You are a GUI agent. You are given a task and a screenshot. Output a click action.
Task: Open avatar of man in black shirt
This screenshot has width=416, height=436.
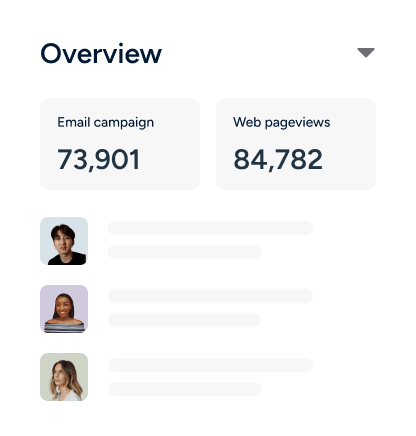pos(64,241)
